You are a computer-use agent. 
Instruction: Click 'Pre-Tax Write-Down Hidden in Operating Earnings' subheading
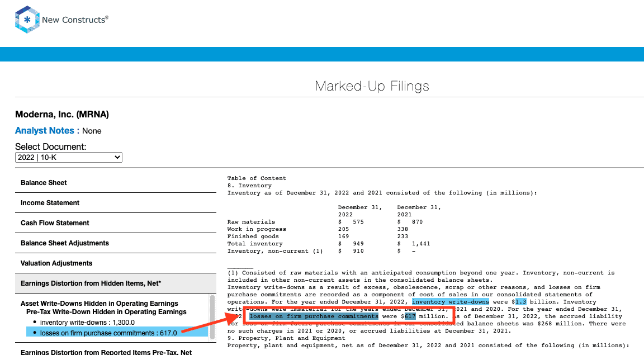[106, 312]
